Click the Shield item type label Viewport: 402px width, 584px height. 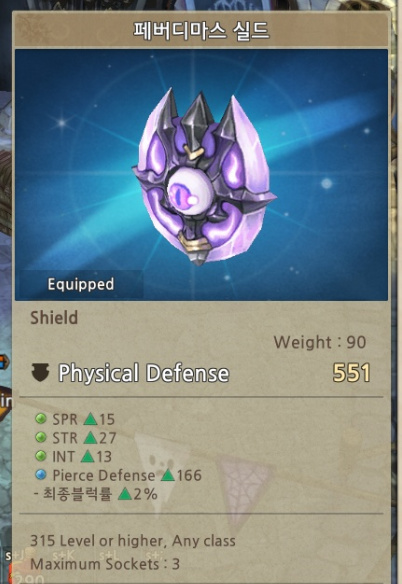pos(54,318)
